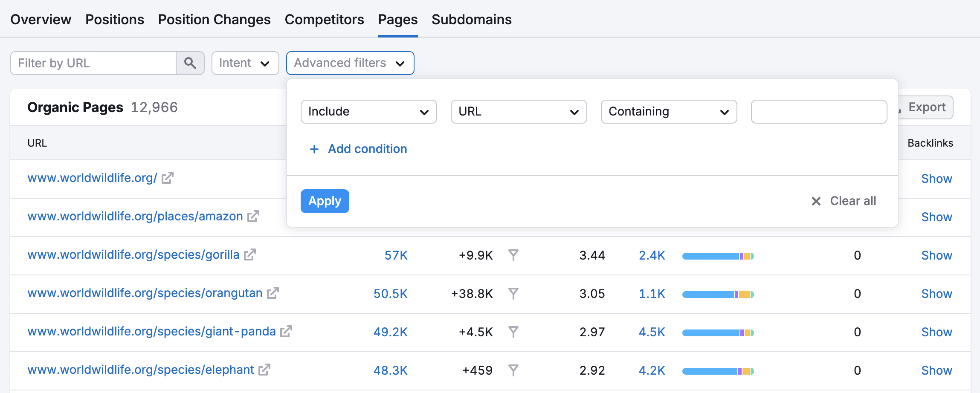Image resolution: width=980 pixels, height=393 pixels.
Task: Open external link icon for species/elephant
Action: (264, 370)
